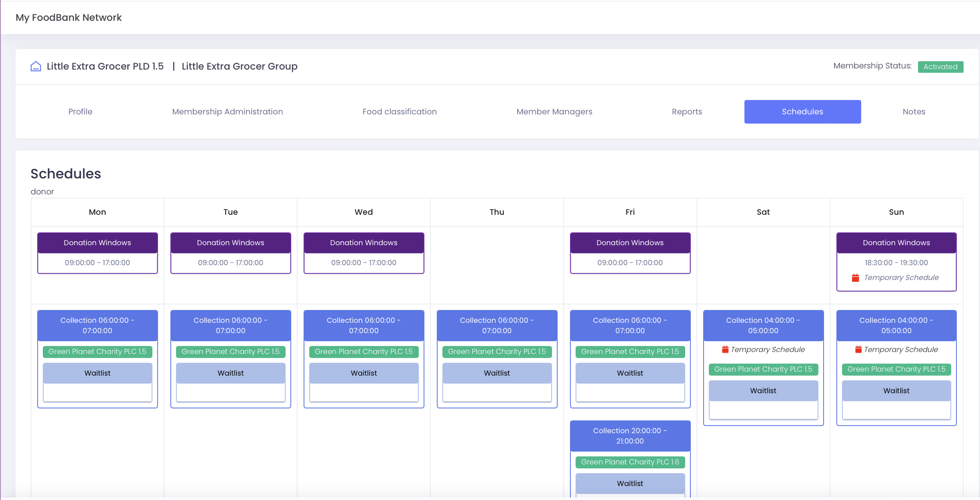980x500 pixels.
Task: Open Thursday's Waitlist
Action: click(x=496, y=373)
